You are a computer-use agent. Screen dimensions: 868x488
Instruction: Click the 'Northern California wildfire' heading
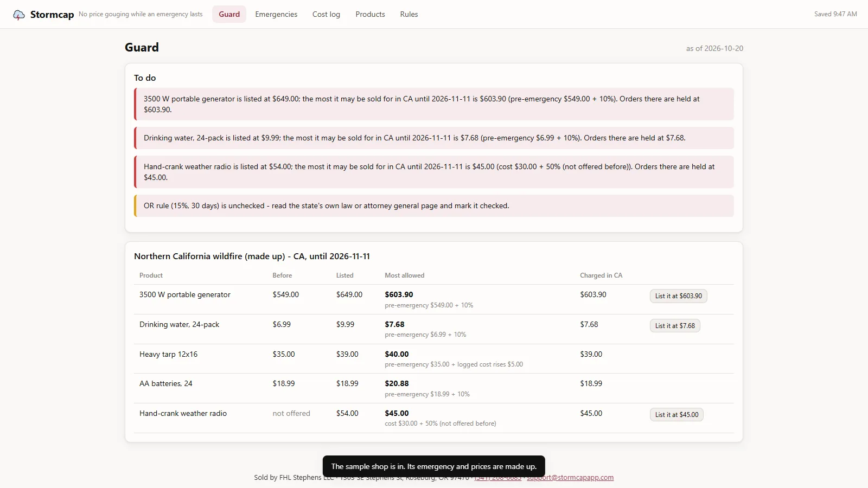pyautogui.click(x=252, y=256)
